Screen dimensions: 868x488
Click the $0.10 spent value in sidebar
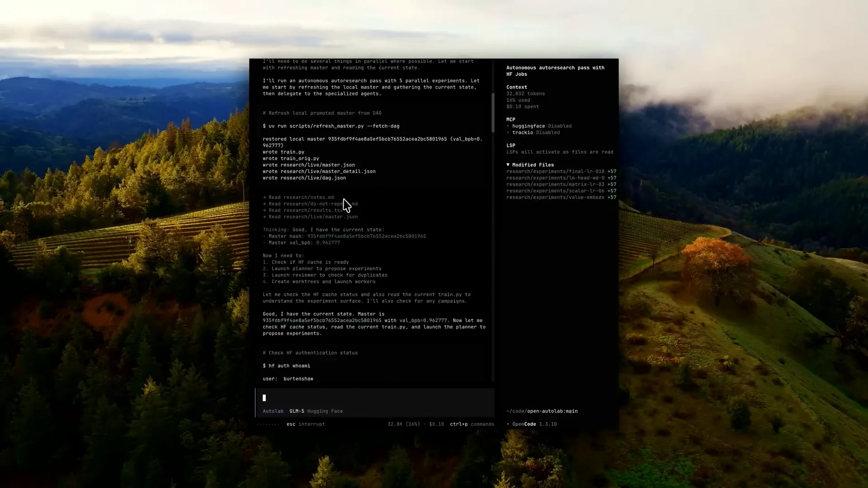(523, 107)
